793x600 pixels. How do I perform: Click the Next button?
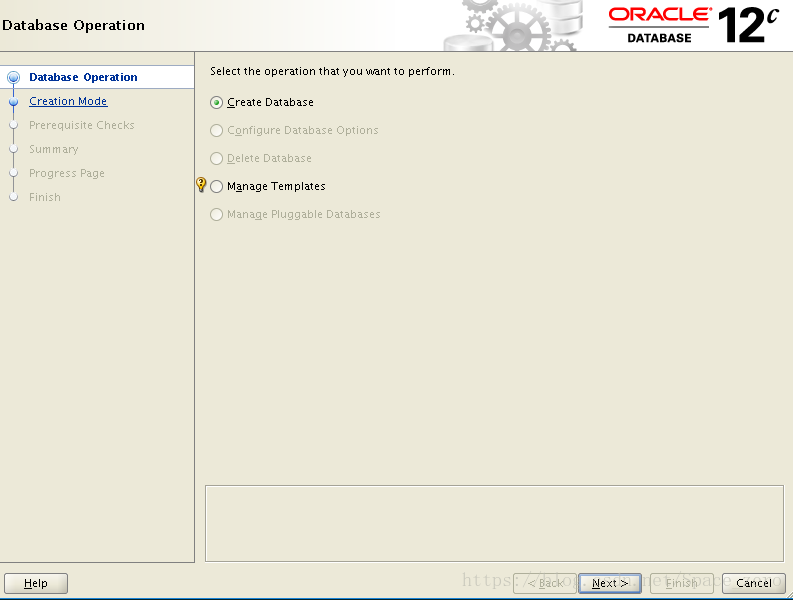point(610,583)
